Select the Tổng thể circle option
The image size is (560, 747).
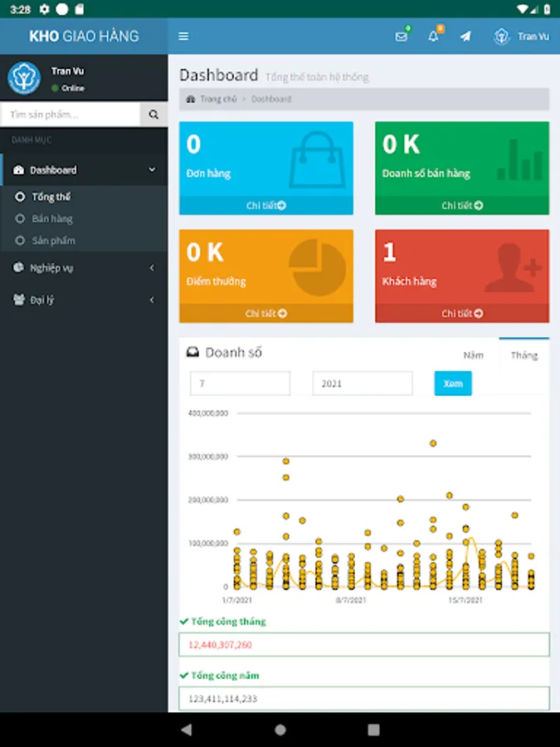[x=20, y=197]
